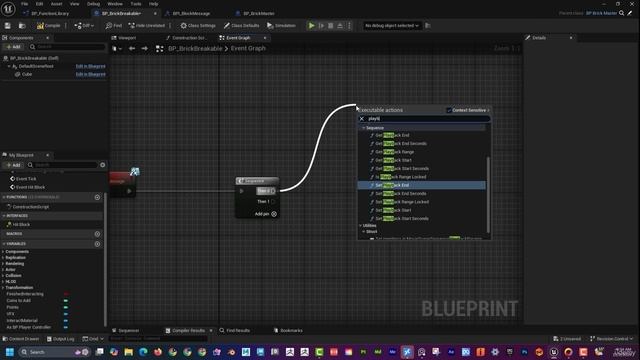Expand the Collision variable category
The image size is (640, 360).
coord(3,276)
